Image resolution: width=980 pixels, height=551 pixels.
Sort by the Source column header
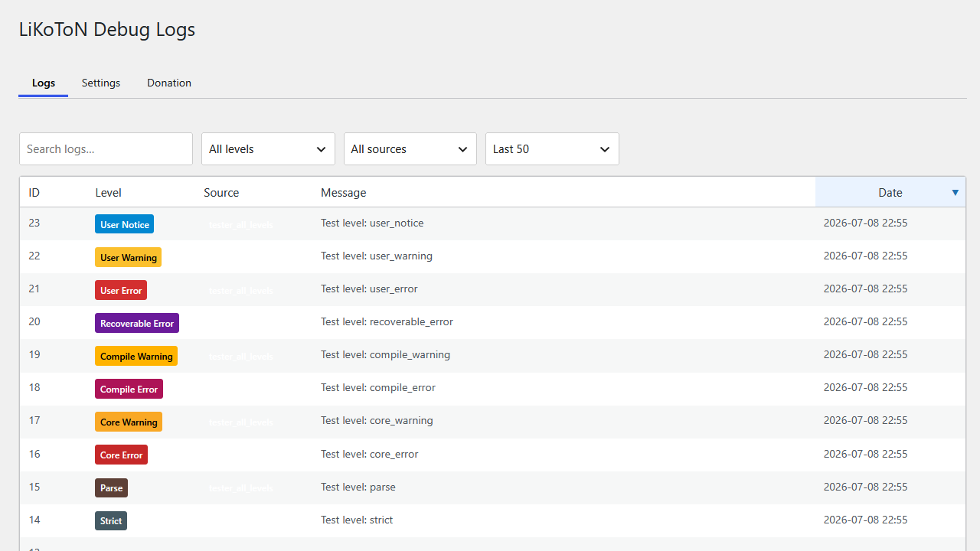coord(221,193)
